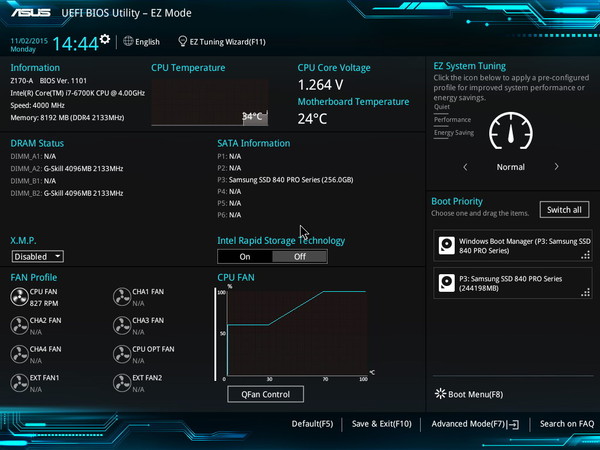This screenshot has width=600, height=450.
Task: Select the CHA1 FAN fan icon
Action: [x=122, y=297]
